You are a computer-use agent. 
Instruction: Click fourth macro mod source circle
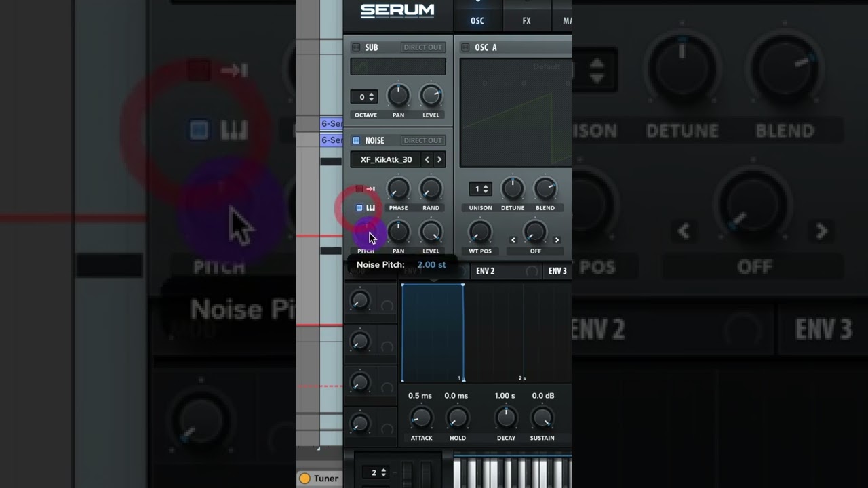pos(387,429)
